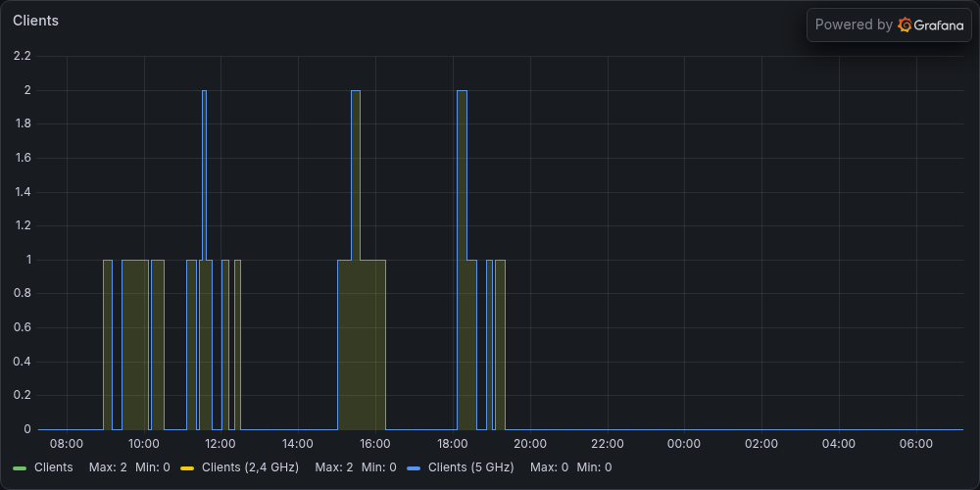Click the 06:00 time axis label
Image resolution: width=980 pixels, height=490 pixels.
916,444
